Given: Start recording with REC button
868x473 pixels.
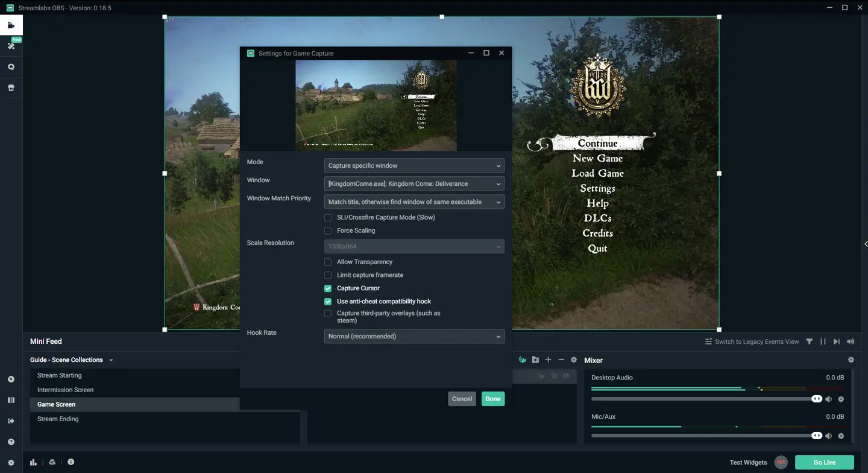Looking at the screenshot, I should click(x=781, y=462).
